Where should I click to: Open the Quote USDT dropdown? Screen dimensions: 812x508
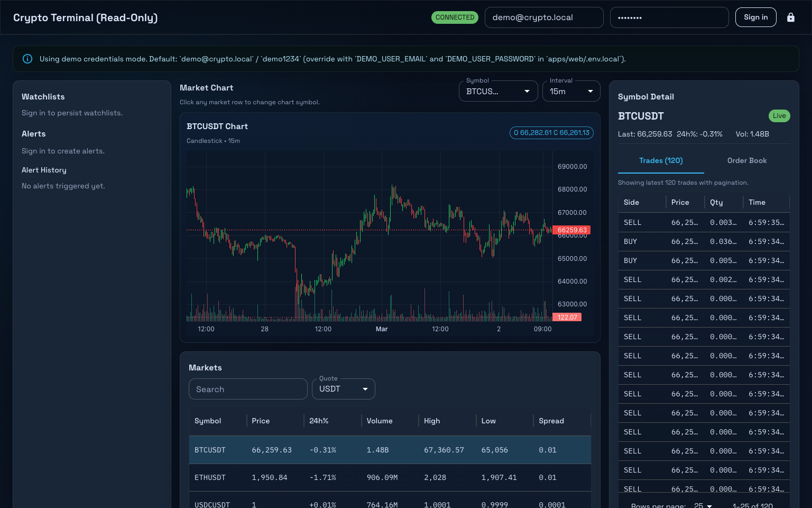[x=343, y=389]
